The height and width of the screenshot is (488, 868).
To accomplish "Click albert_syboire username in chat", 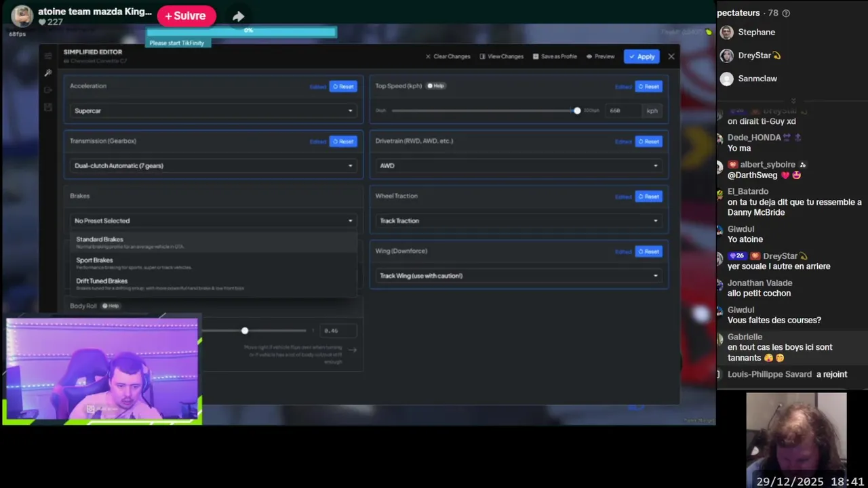I will pos(768,165).
